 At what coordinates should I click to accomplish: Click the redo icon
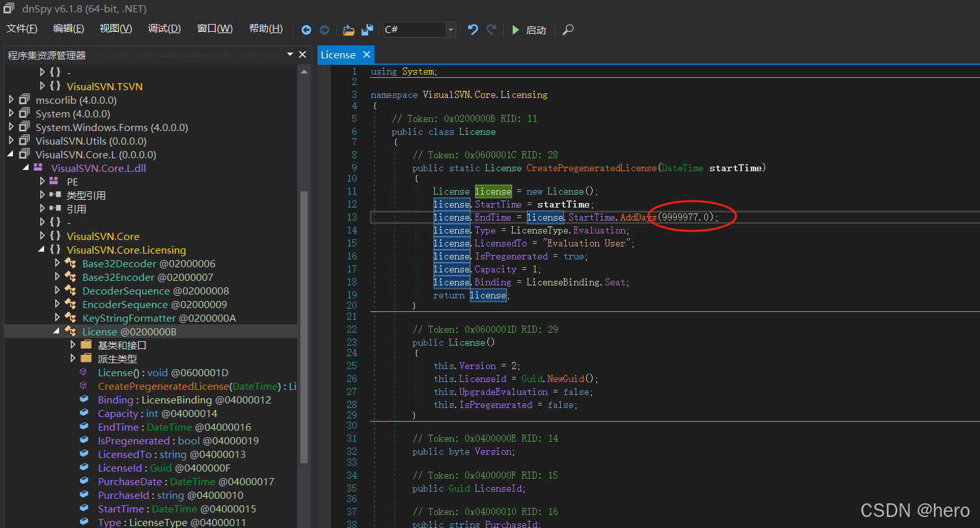click(491, 30)
